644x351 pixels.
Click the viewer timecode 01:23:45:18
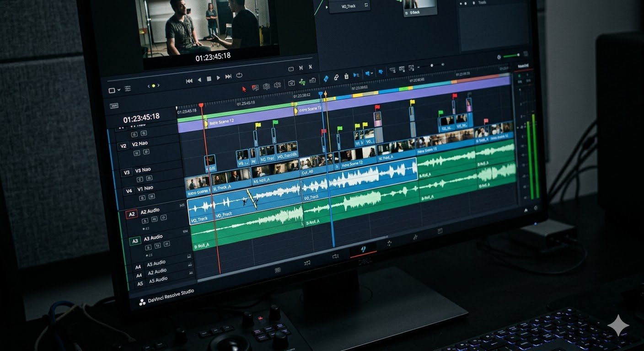click(x=213, y=57)
